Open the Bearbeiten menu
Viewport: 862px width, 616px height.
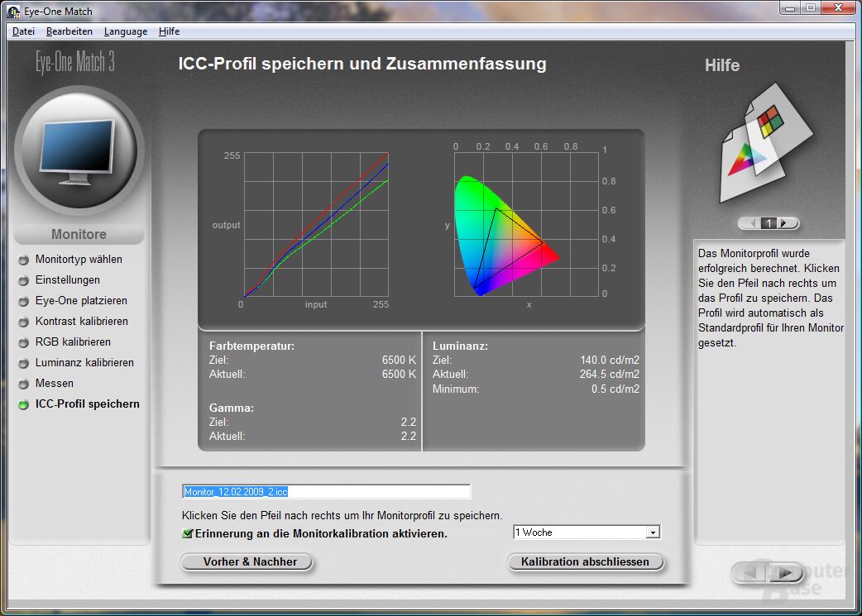[69, 31]
